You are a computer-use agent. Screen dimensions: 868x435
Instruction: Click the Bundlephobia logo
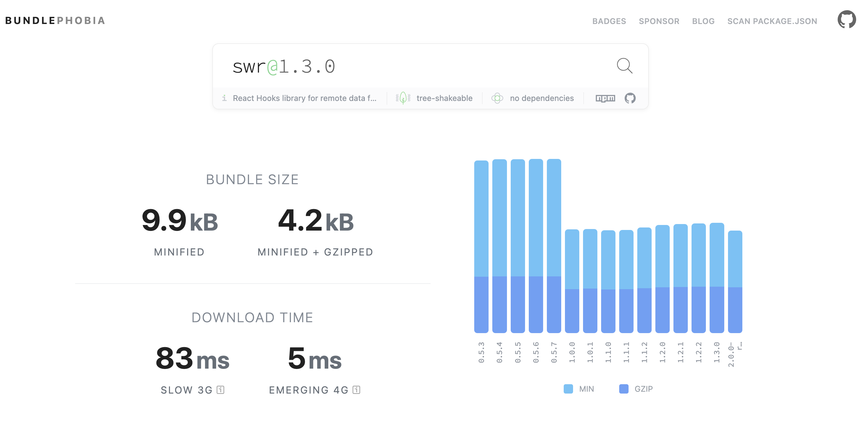coord(55,21)
